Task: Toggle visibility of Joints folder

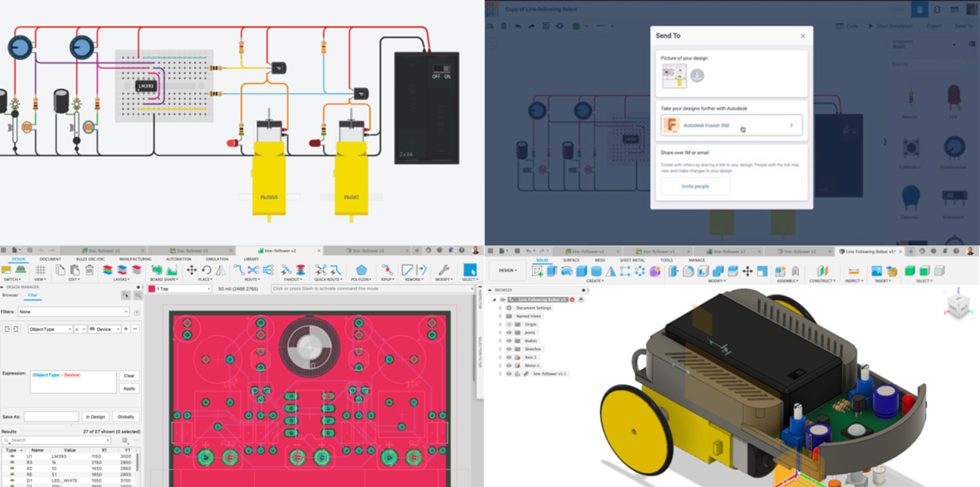Action: tap(509, 333)
